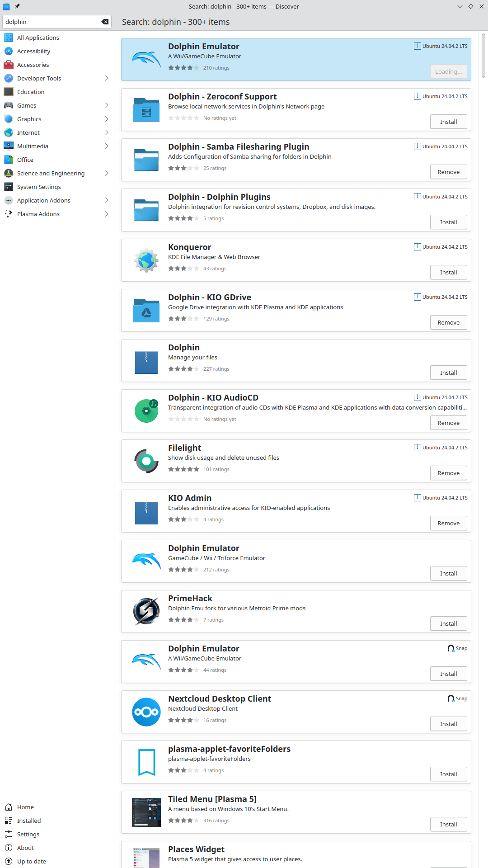This screenshot has width=488, height=868.
Task: Select System Settings in the sidebar
Action: click(x=56, y=187)
